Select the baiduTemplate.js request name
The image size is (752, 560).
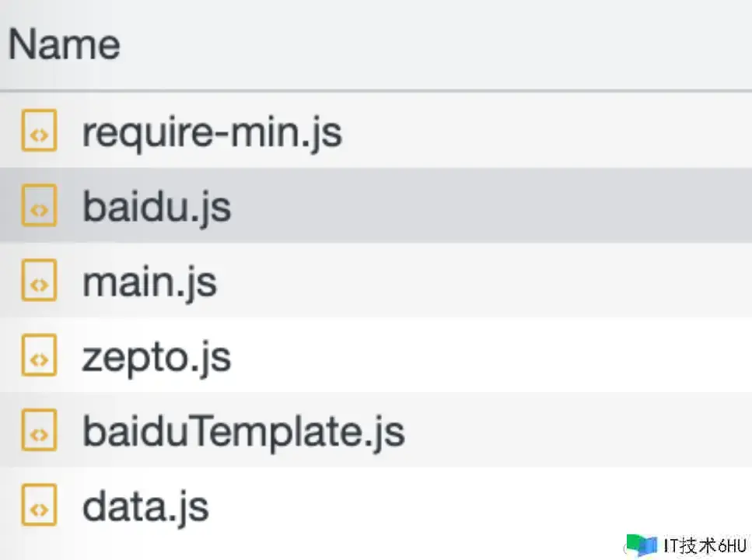click(x=243, y=431)
